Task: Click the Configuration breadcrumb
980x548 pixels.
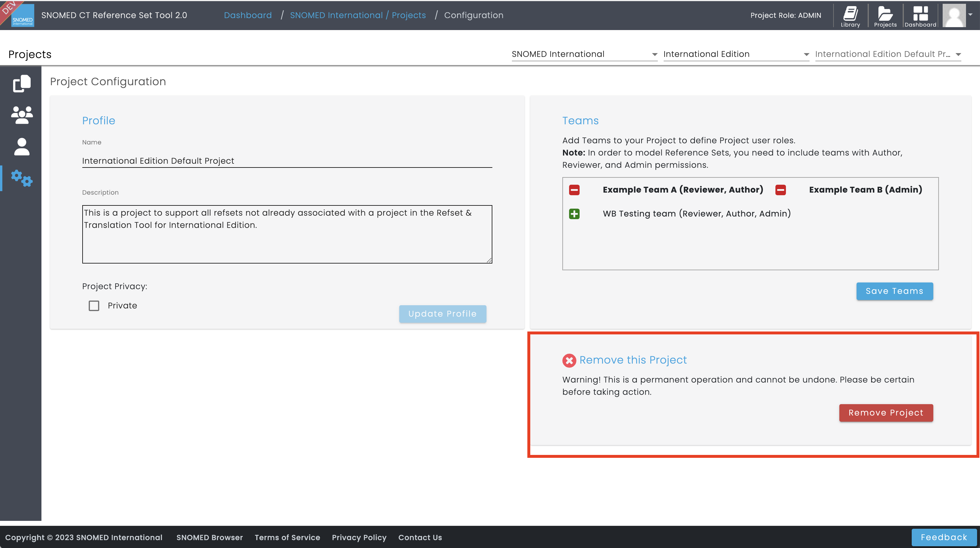Action: point(474,15)
